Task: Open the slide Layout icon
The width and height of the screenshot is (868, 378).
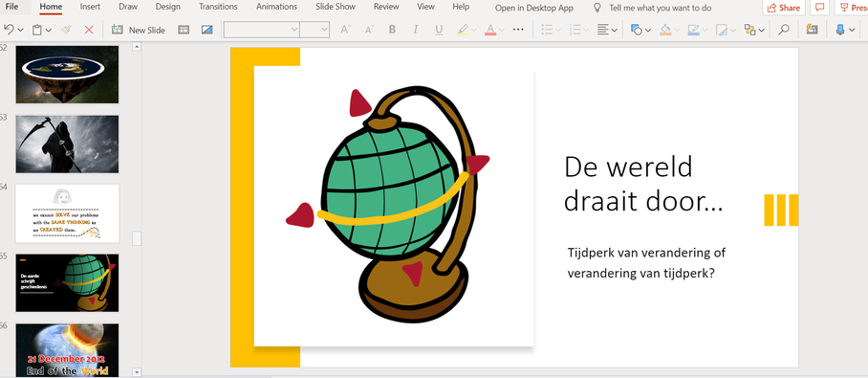Action: [x=184, y=30]
